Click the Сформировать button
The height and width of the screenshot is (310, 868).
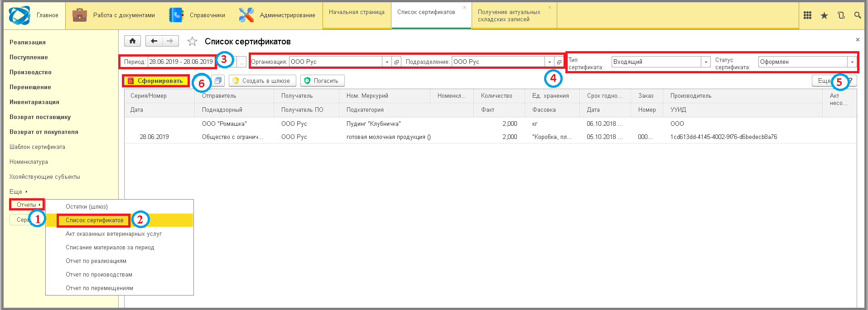click(x=156, y=81)
